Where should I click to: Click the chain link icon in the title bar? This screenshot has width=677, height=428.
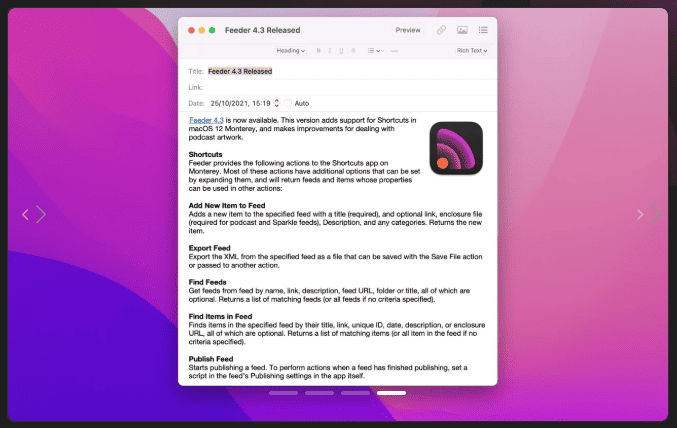tap(441, 30)
